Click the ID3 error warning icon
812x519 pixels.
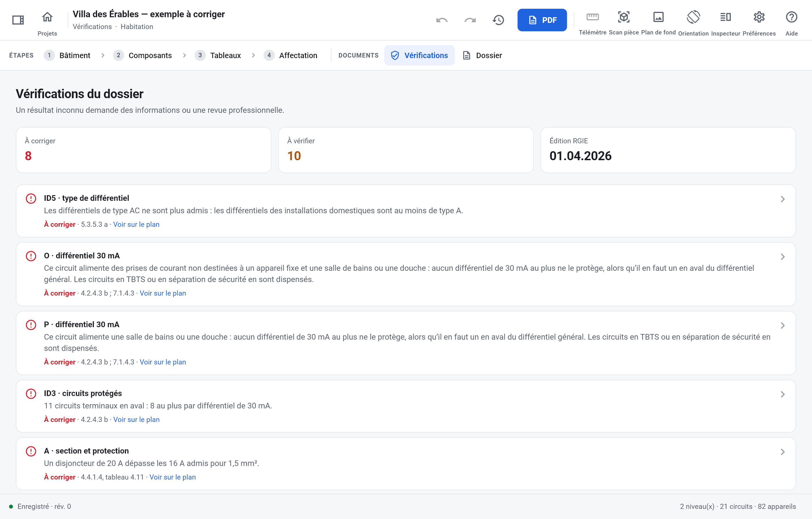coord(31,393)
